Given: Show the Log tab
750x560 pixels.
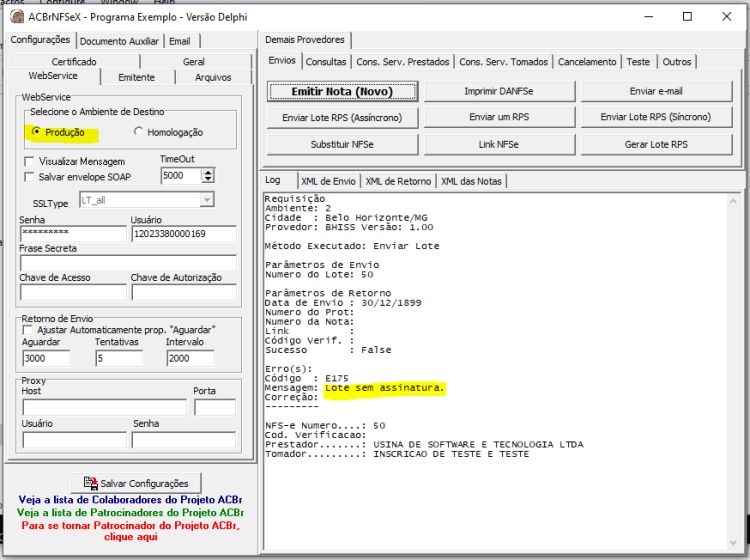Looking at the screenshot, I should (273, 180).
